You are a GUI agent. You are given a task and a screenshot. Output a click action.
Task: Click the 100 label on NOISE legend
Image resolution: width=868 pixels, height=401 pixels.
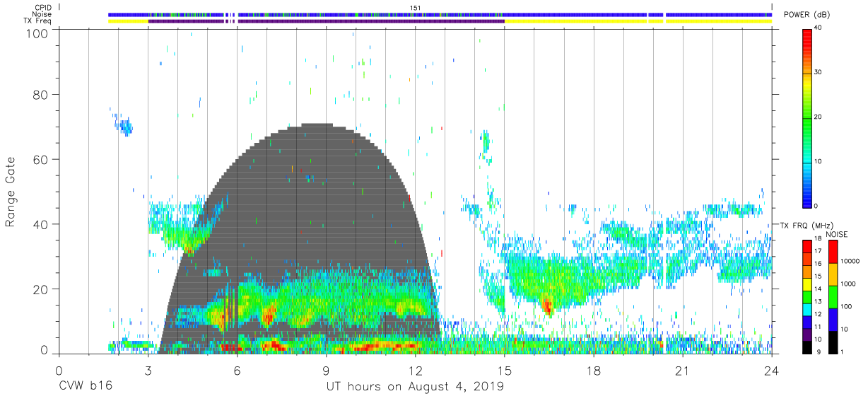(847, 306)
